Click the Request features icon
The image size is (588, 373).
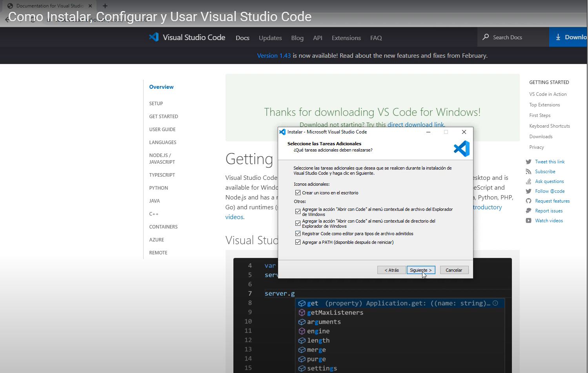point(528,201)
